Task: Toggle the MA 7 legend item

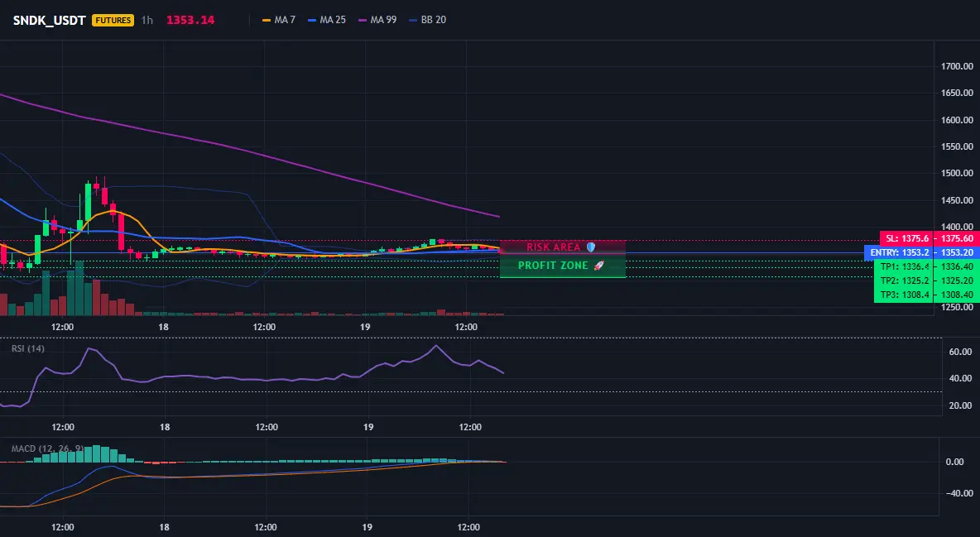Action: (x=279, y=20)
